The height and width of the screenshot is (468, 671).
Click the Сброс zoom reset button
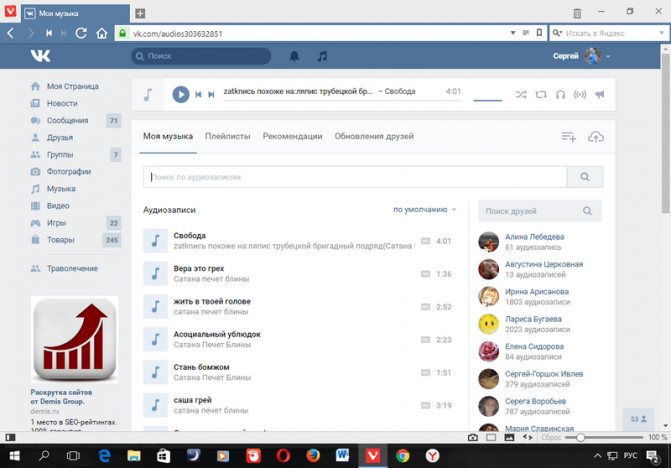coord(551,437)
